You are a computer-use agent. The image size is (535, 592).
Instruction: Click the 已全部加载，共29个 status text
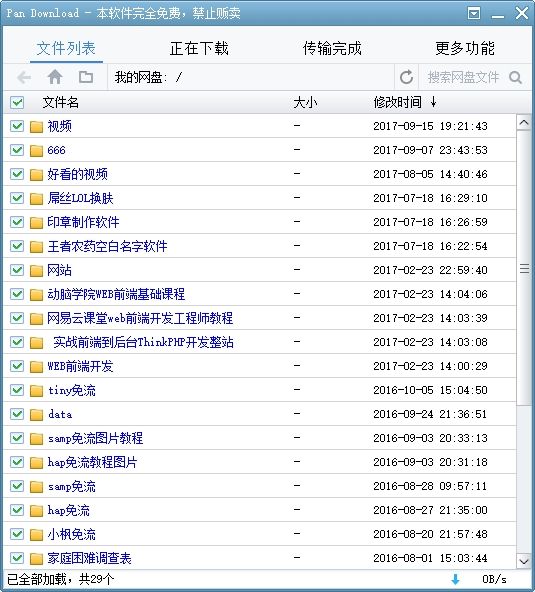(60, 579)
